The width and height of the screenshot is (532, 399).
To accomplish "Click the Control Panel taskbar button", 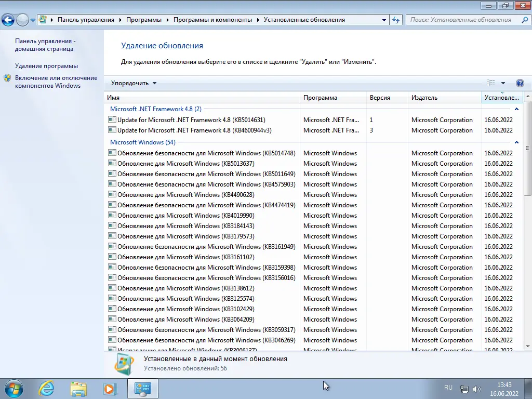I will coord(142,389).
